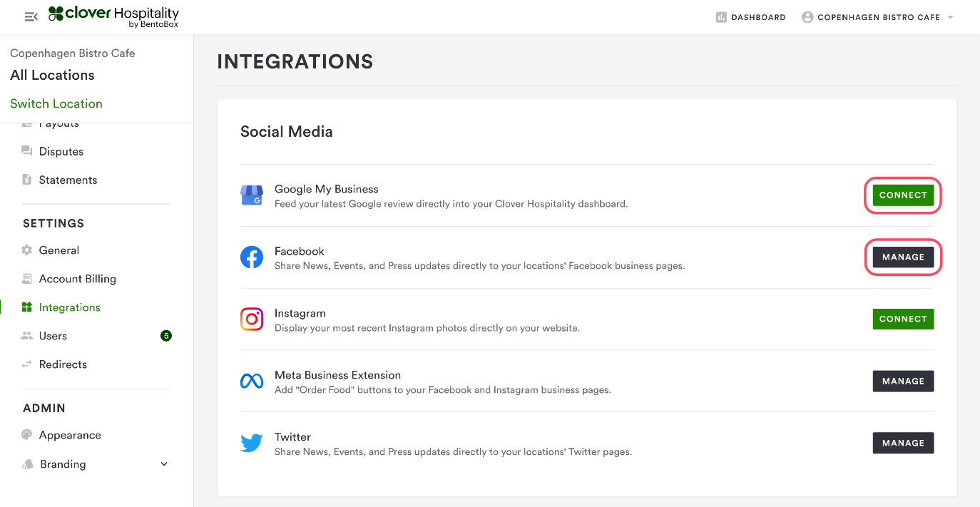The width and height of the screenshot is (980, 507).
Task: Click the Redirects arrows icon
Action: click(27, 364)
